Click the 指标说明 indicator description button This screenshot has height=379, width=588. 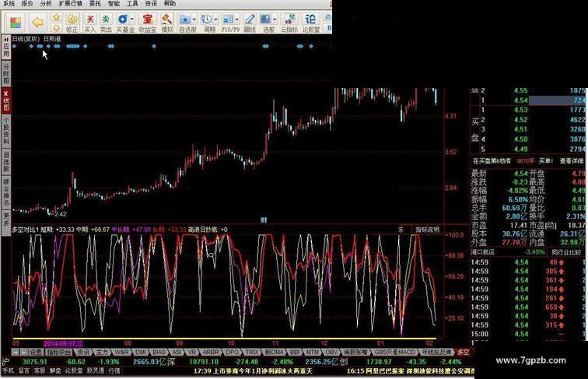tap(427, 230)
